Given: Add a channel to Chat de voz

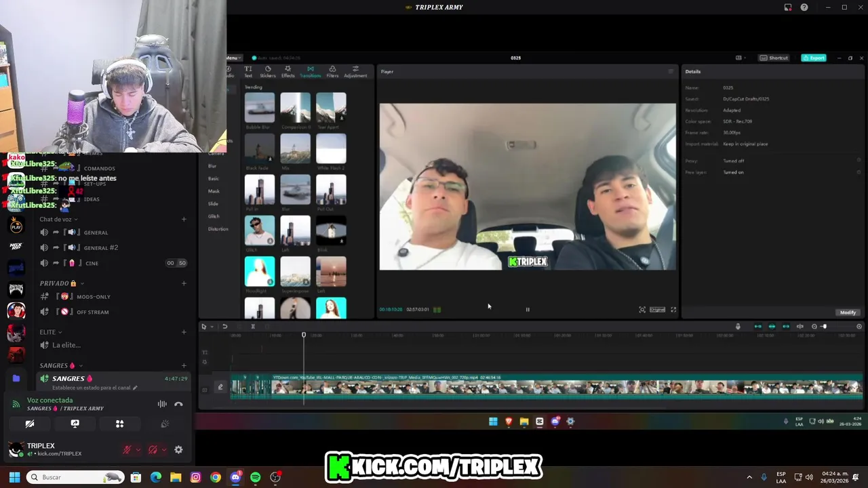Looking at the screenshot, I should (184, 219).
